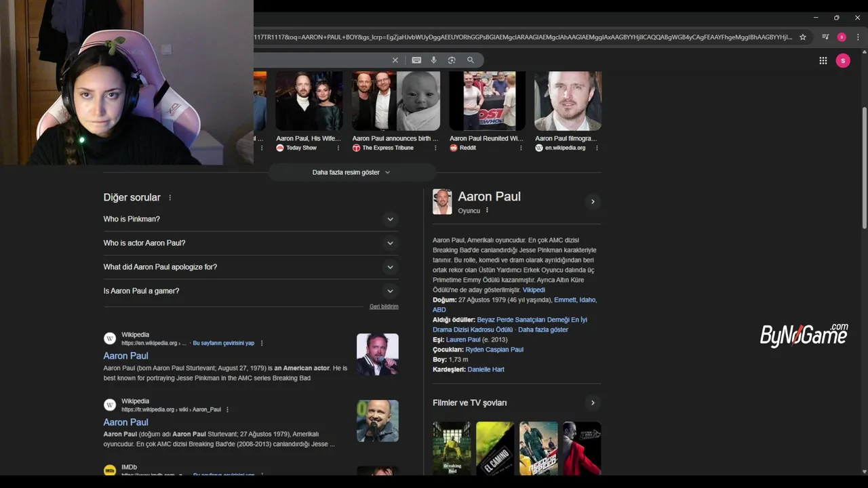
Task: Open first Wikipedia 'Aaron Paul' result title
Action: click(x=125, y=356)
